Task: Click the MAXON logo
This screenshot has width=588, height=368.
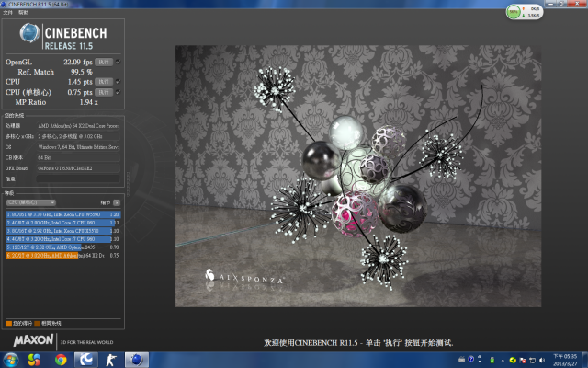Action: tap(33, 340)
